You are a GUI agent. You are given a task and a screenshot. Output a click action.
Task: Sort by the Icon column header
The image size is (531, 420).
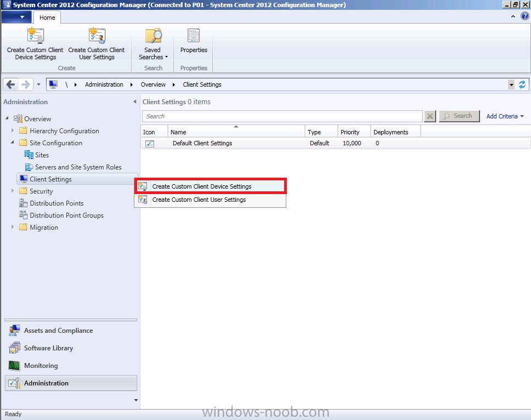click(154, 132)
